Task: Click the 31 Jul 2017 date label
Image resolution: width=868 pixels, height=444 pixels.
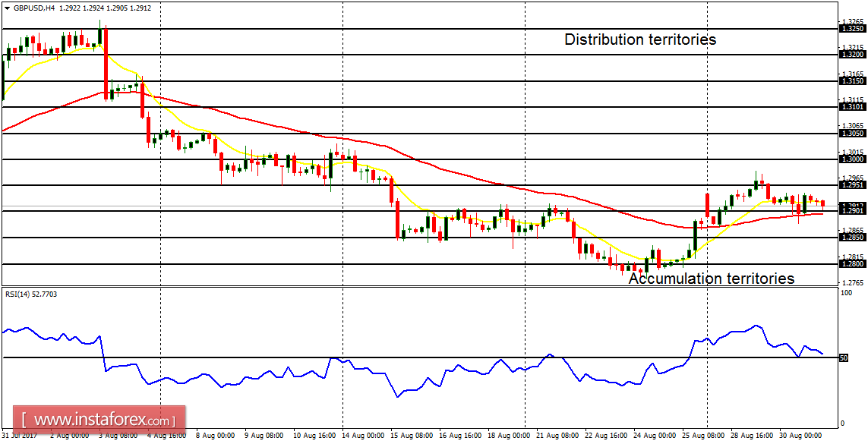Action: pos(21,437)
